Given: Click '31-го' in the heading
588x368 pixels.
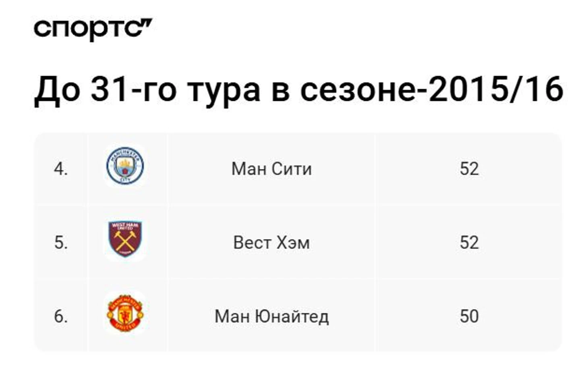Looking at the screenshot, I should [134, 89].
